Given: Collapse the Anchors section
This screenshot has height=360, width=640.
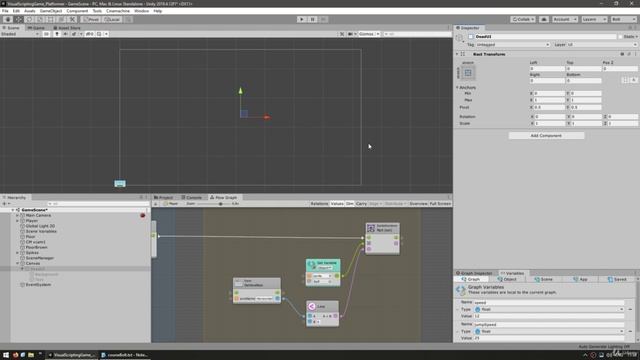Looking at the screenshot, I should pos(457,87).
